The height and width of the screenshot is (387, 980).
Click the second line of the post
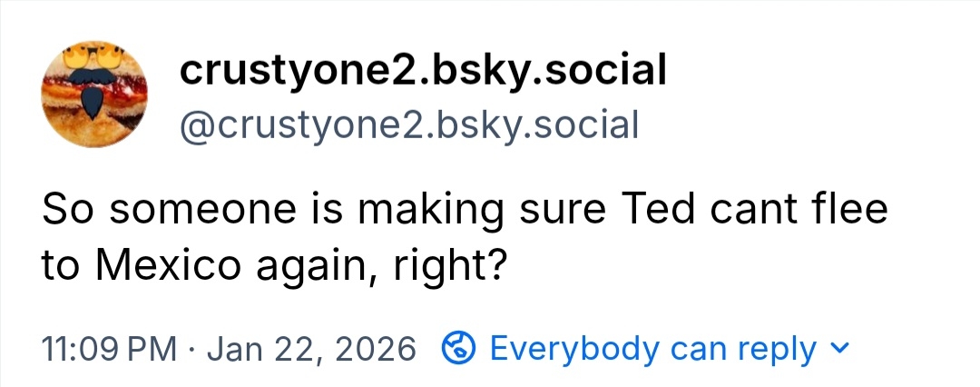pyautogui.click(x=272, y=265)
